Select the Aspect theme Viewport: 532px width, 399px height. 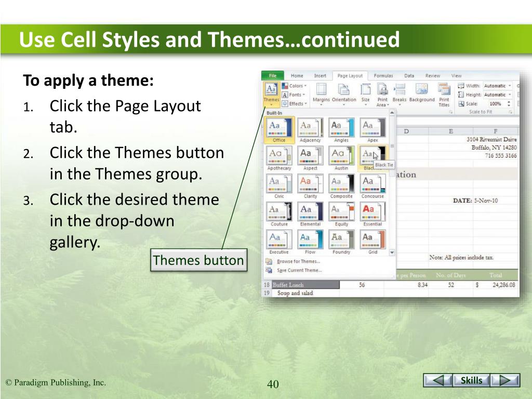click(310, 158)
